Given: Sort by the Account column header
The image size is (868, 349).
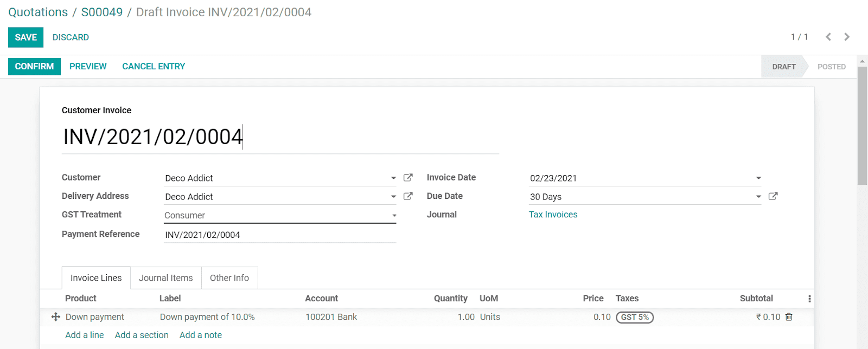Looking at the screenshot, I should [x=321, y=299].
